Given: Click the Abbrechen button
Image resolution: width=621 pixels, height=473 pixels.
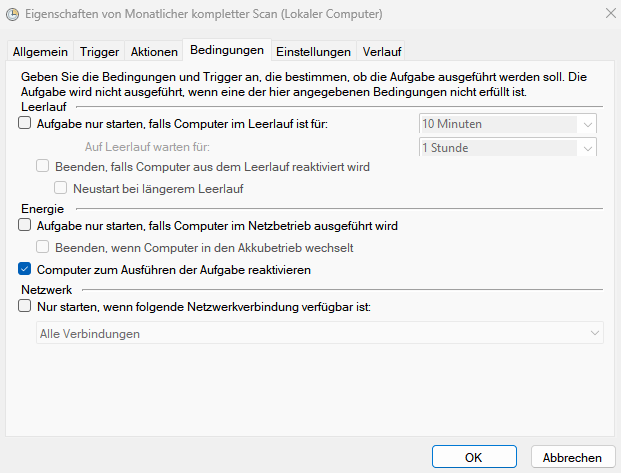Looking at the screenshot, I should (573, 457).
